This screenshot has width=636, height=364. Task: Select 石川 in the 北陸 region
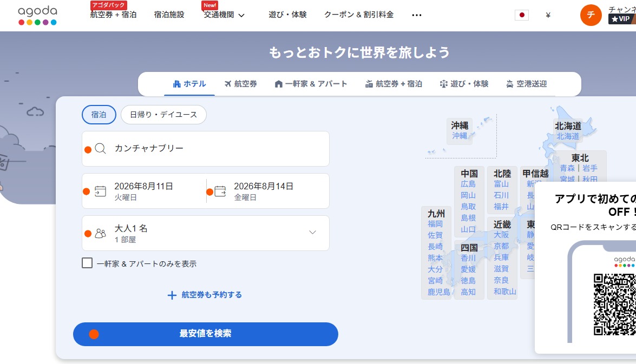pos(501,195)
